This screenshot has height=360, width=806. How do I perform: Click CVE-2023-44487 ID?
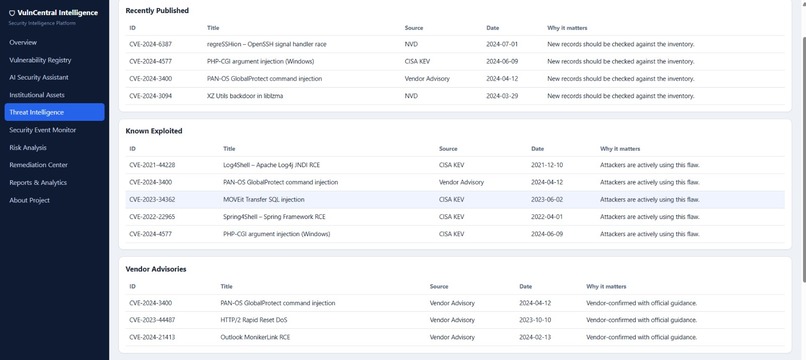(152, 320)
